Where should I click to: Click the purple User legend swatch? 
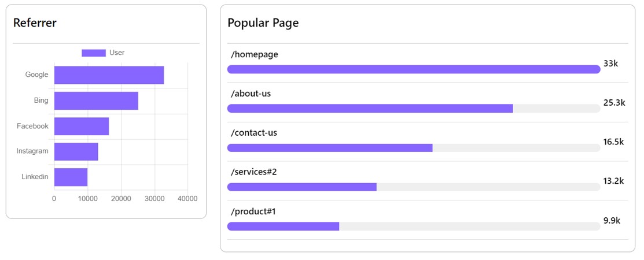click(94, 53)
